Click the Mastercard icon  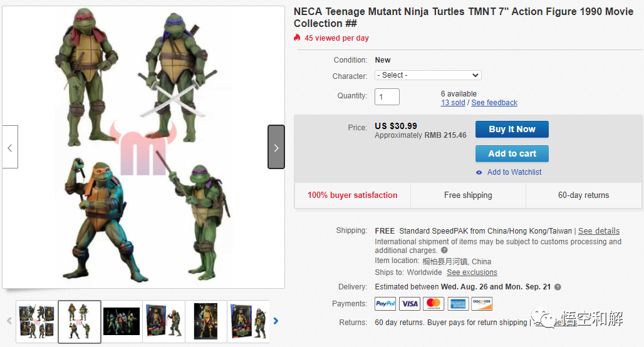pos(434,304)
